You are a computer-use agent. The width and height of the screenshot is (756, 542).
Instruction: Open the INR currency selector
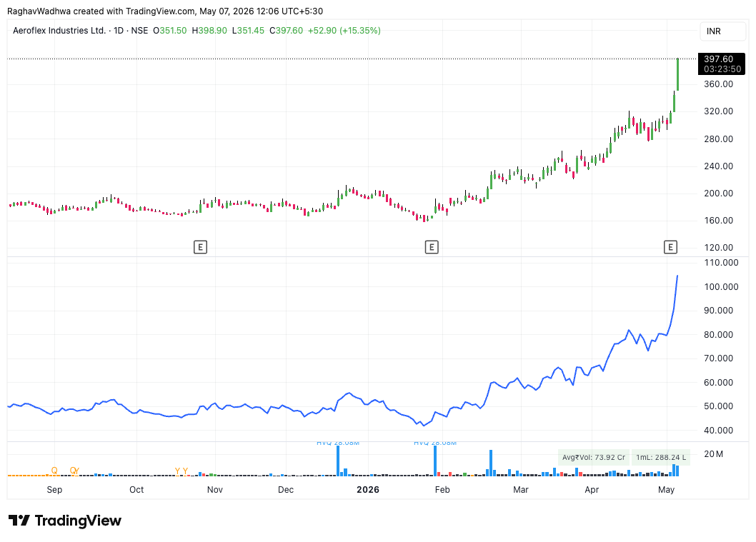(722, 31)
